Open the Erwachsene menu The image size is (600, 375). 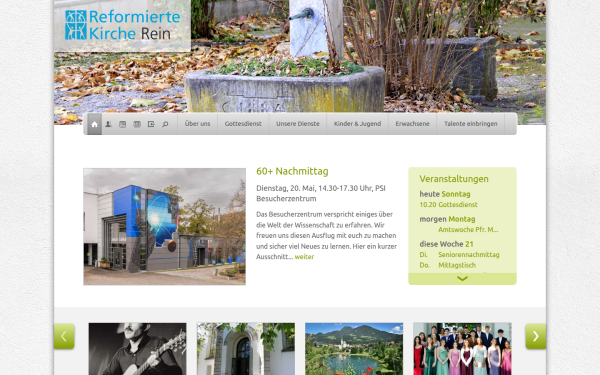[x=412, y=124]
